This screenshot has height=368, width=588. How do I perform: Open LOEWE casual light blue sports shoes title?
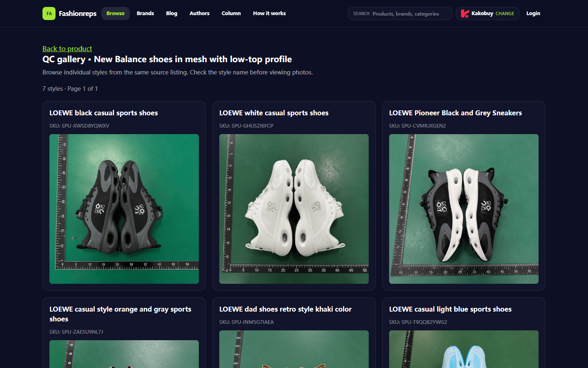point(450,309)
